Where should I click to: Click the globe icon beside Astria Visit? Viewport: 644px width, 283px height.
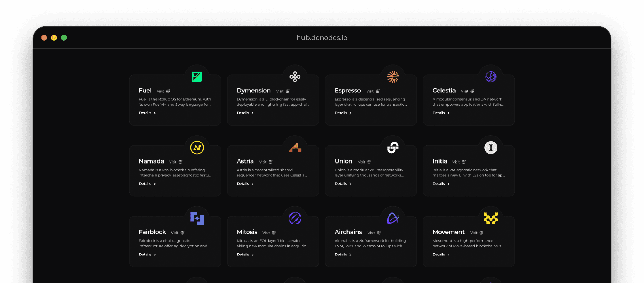[271, 162]
